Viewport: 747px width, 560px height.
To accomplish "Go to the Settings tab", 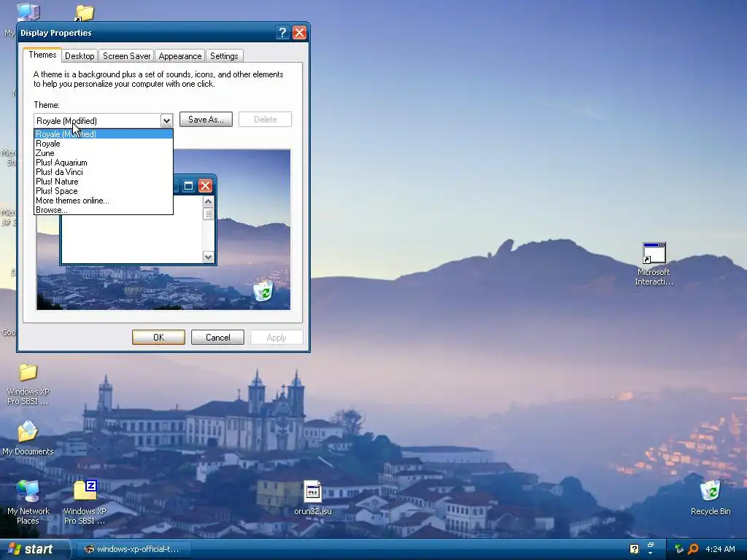I will coord(224,55).
